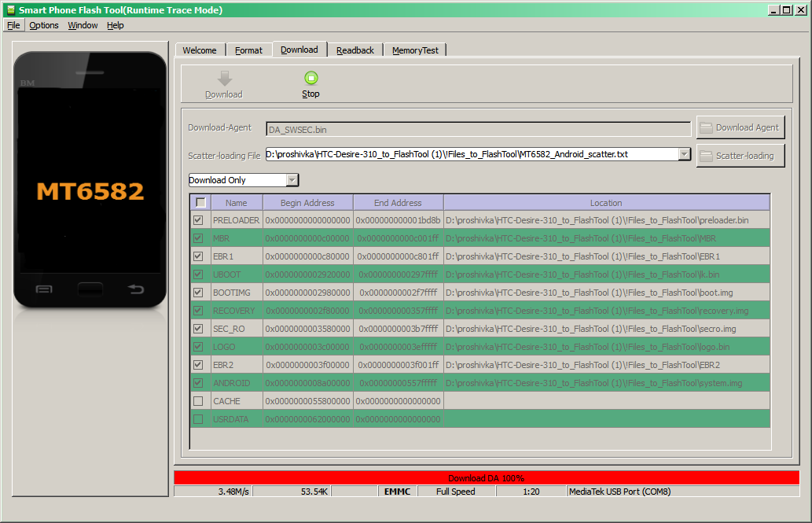The width and height of the screenshot is (812, 523).
Task: Open the scatter-loading file path dropdown
Action: [x=684, y=154]
